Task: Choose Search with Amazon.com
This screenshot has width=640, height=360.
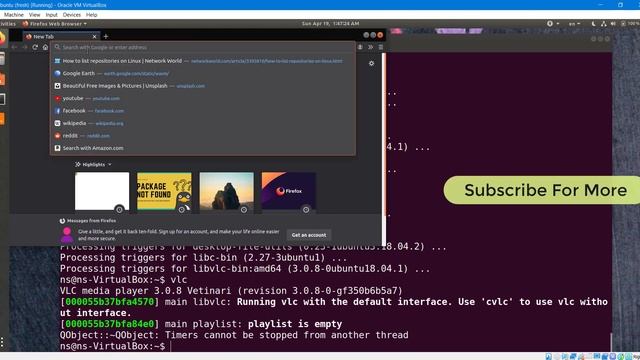Action: (203, 148)
